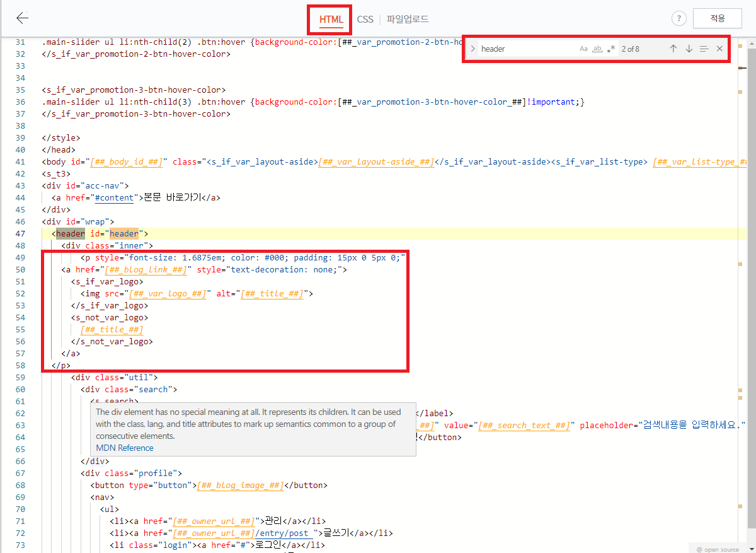This screenshot has height=553, width=756.
Task: Click the </head> tag on line 40
Action: tap(59, 149)
